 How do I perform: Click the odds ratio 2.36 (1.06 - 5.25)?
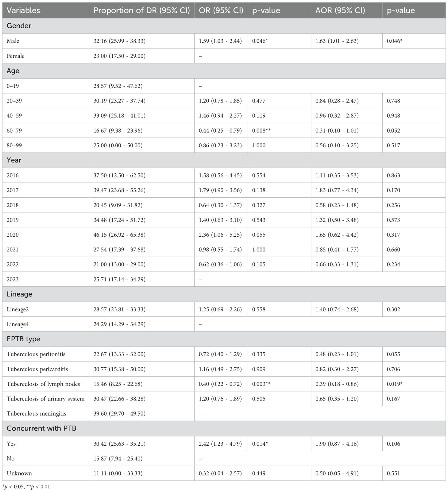pyautogui.click(x=220, y=235)
